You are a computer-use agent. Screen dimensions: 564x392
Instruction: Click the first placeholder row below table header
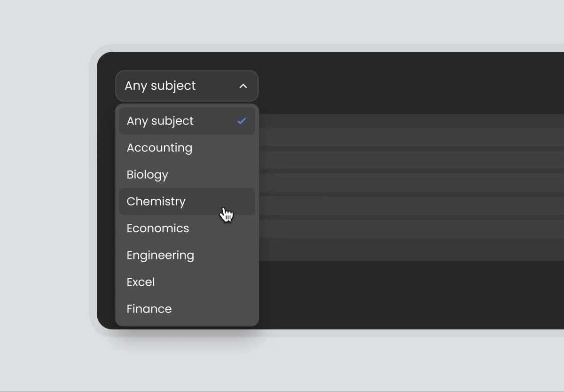pyautogui.click(x=409, y=137)
